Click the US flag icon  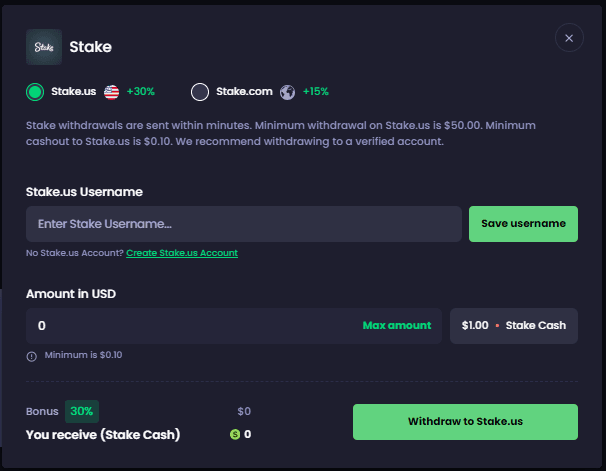[x=111, y=92]
